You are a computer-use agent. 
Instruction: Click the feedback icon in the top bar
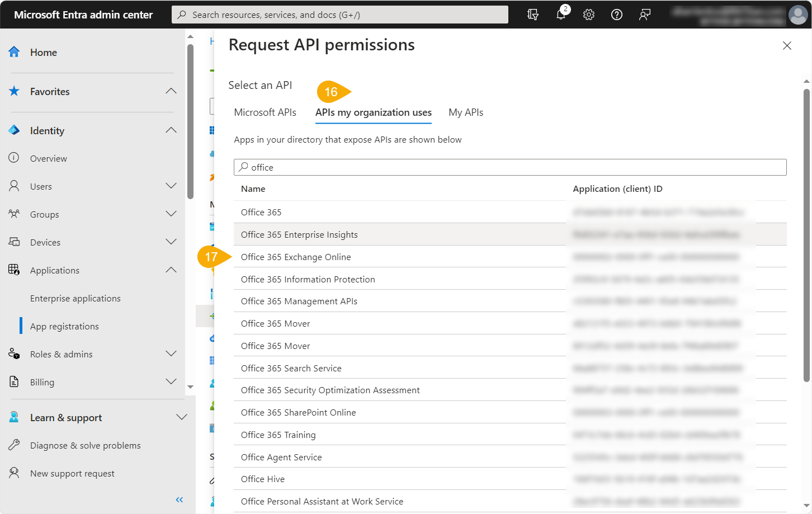645,15
